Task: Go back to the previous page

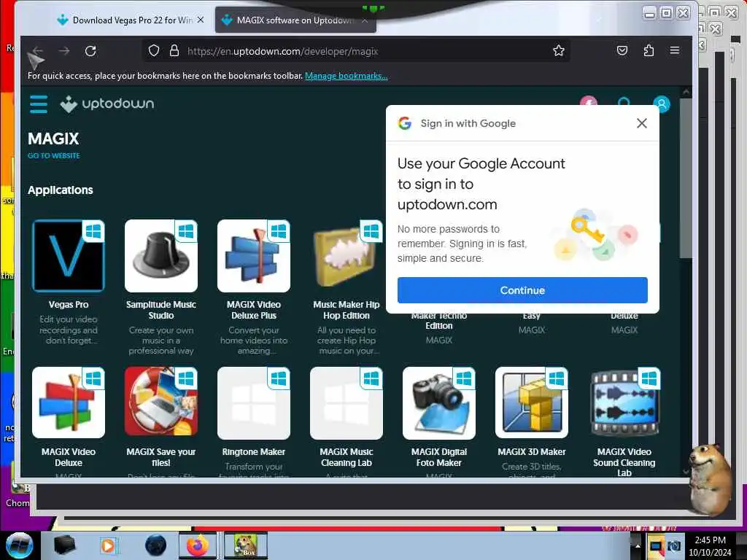Action: [38, 51]
